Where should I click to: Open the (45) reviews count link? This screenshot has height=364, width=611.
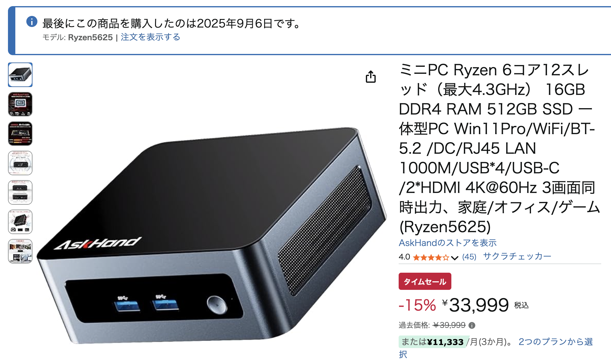(x=469, y=257)
